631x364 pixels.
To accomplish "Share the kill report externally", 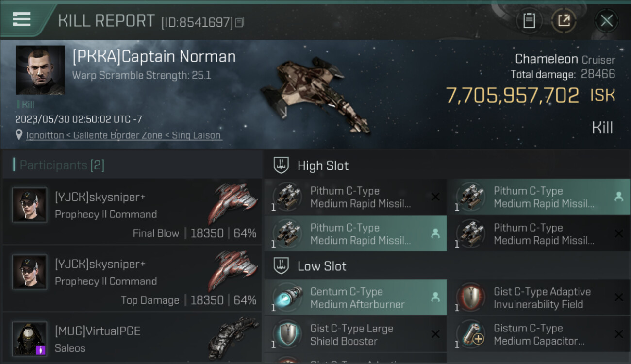I will pos(564,20).
